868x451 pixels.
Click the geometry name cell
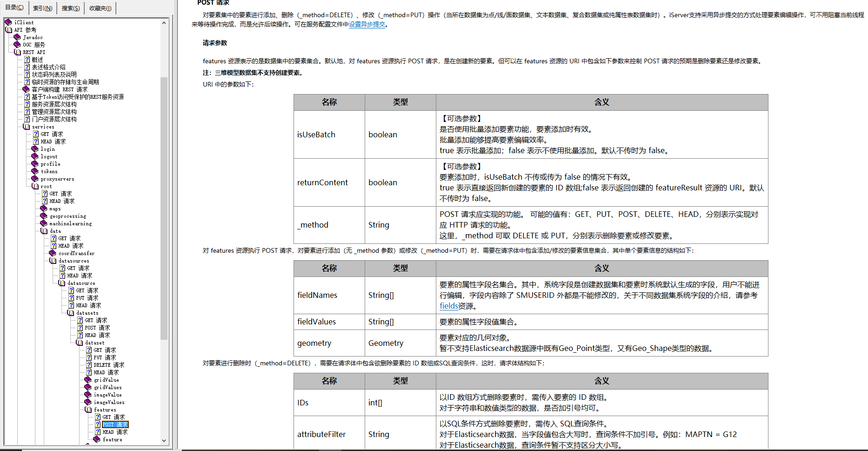pos(329,343)
